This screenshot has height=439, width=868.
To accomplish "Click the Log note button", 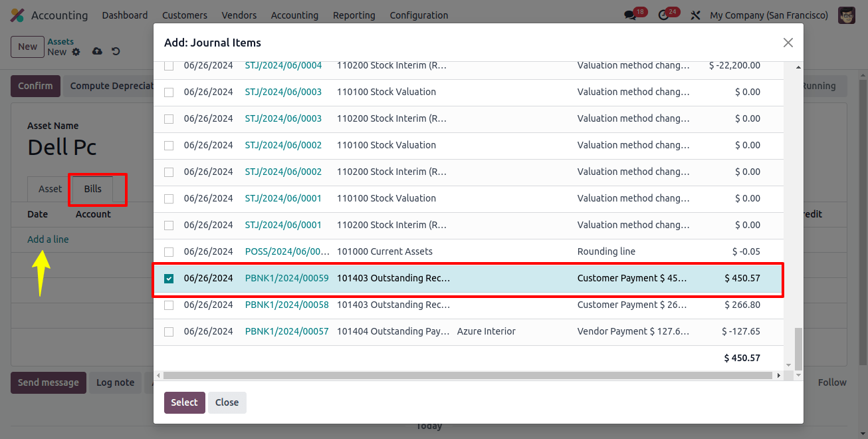I will point(115,382).
